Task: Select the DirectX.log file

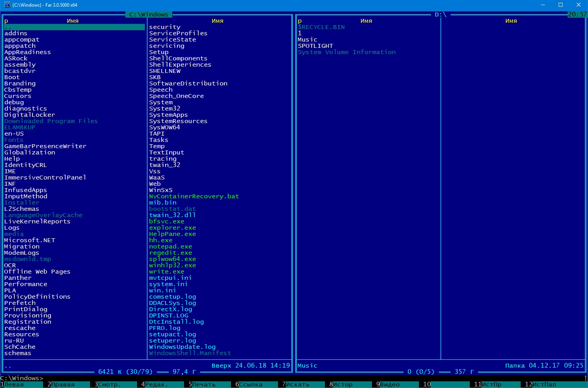Action: [171, 309]
